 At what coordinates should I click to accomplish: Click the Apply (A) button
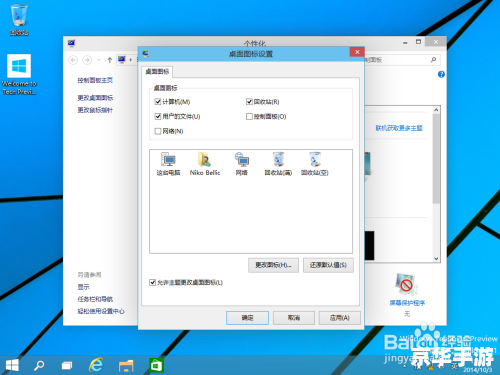pyautogui.click(x=340, y=318)
